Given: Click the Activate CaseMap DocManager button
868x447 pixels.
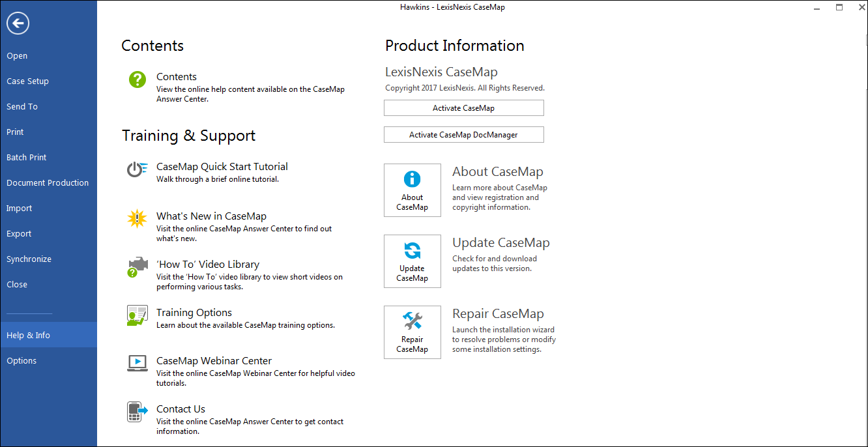Looking at the screenshot, I should point(463,135).
